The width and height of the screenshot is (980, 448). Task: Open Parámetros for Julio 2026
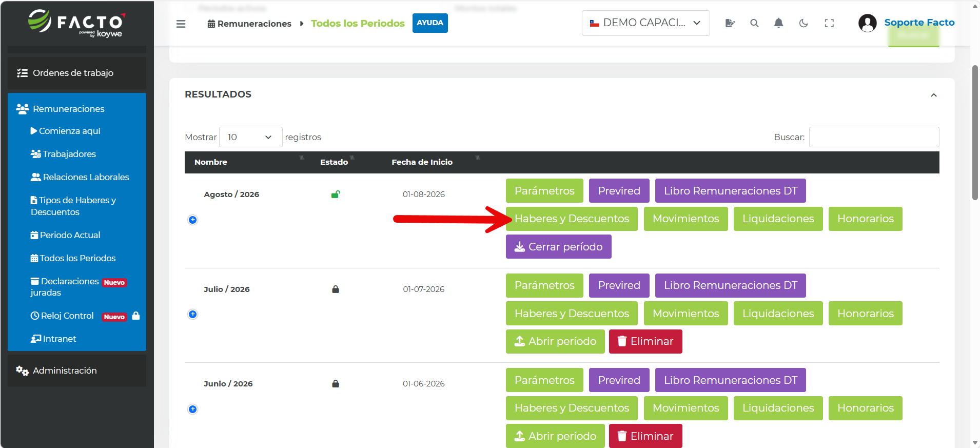[544, 285]
